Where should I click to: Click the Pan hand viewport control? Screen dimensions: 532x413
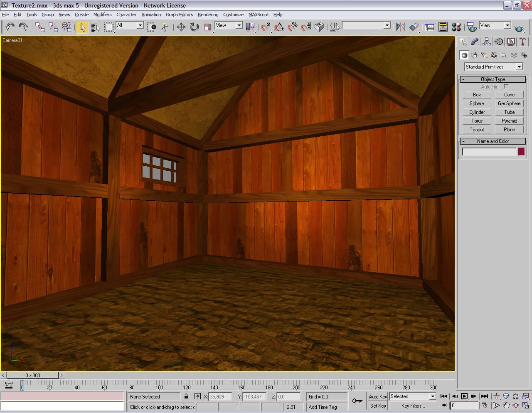pyautogui.click(x=506, y=406)
